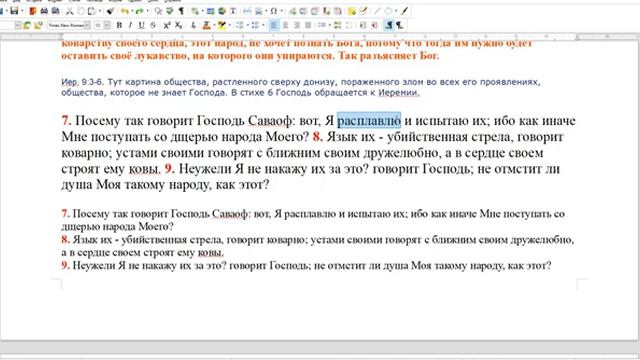Image resolution: width=640 pixels, height=360 pixels.
Task: Insert a footnote
Action: 304,11
